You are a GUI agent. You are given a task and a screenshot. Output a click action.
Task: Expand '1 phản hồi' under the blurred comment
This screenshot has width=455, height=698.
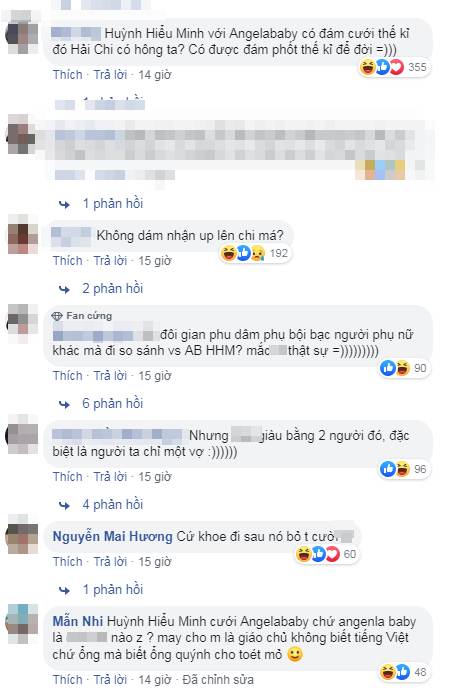click(x=113, y=204)
